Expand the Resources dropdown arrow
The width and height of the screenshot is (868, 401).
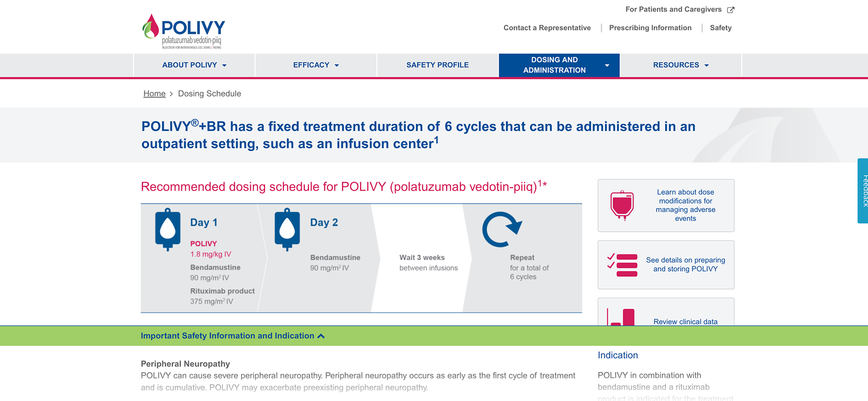(707, 65)
